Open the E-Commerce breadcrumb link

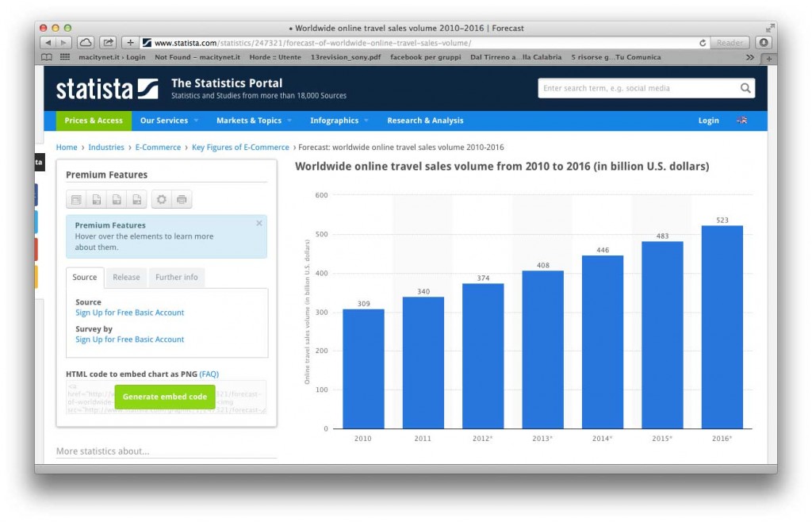tap(158, 147)
